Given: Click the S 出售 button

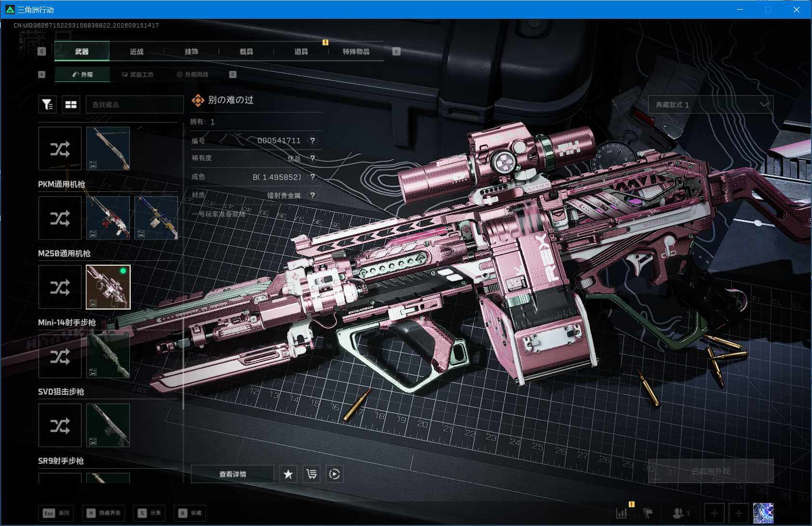Looking at the screenshot, I should (149, 513).
